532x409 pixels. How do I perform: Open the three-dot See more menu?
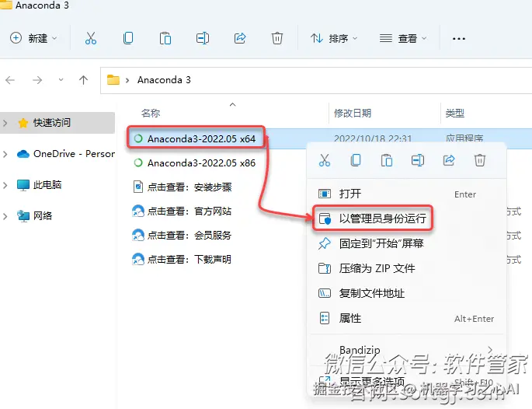(x=459, y=39)
